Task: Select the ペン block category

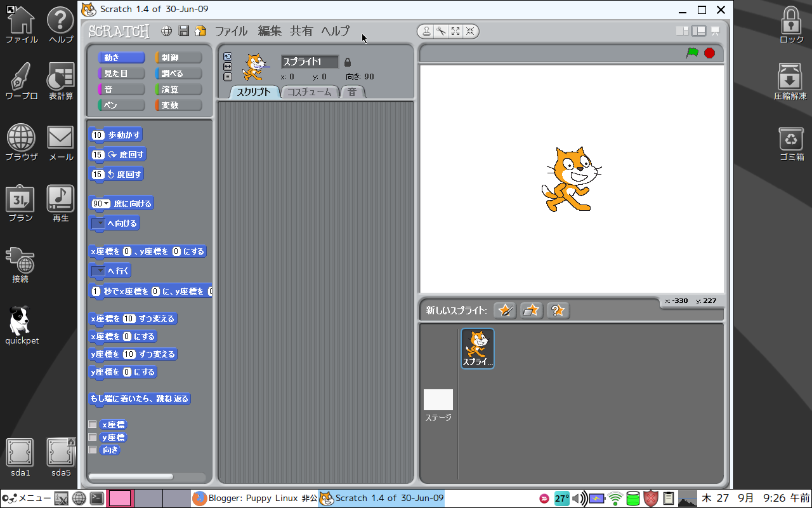Action: [x=121, y=105]
